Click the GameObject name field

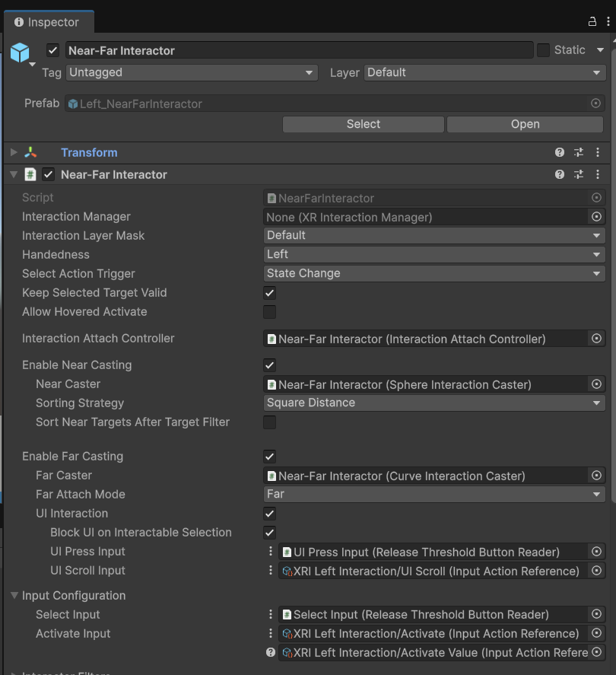[300, 50]
